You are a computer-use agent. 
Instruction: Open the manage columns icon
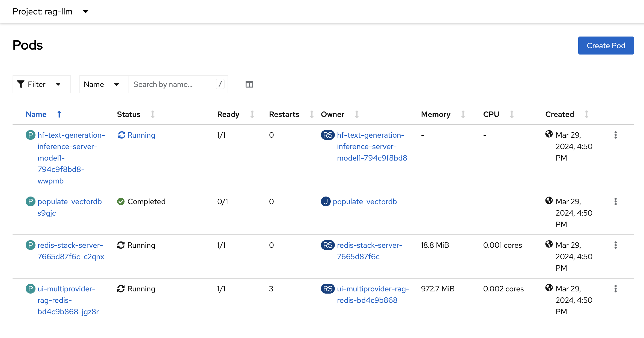point(249,84)
